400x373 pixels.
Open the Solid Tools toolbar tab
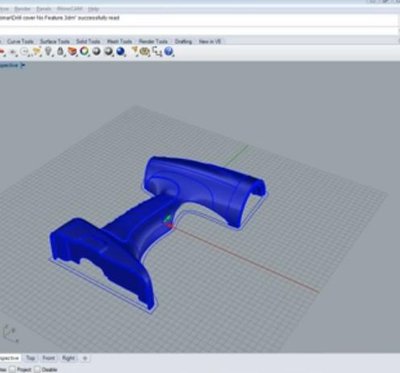coord(88,41)
